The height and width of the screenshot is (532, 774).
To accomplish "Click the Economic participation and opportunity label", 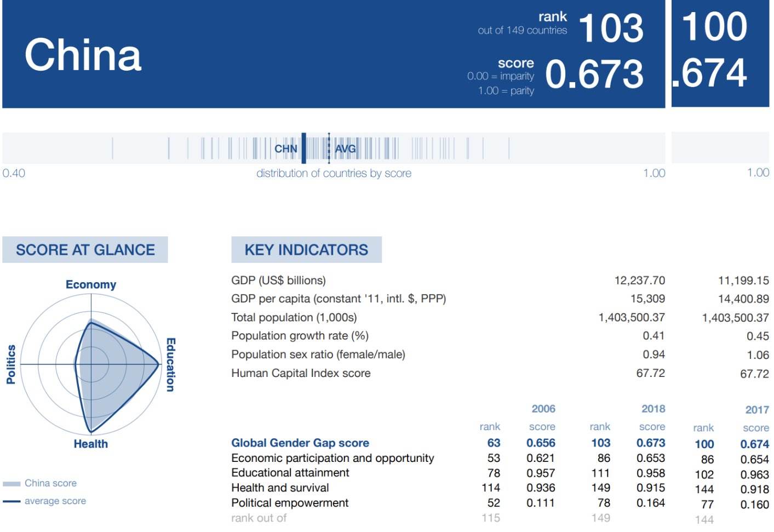I will (x=332, y=458).
